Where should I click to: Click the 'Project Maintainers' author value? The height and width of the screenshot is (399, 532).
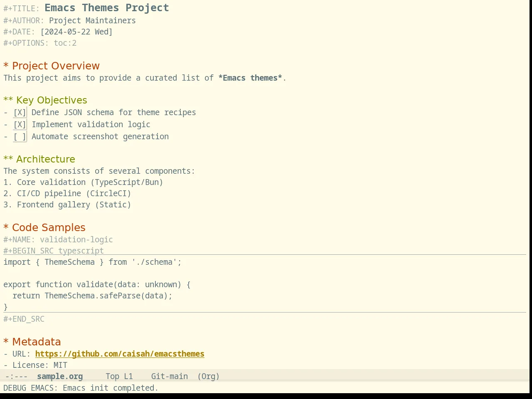[x=92, y=20]
